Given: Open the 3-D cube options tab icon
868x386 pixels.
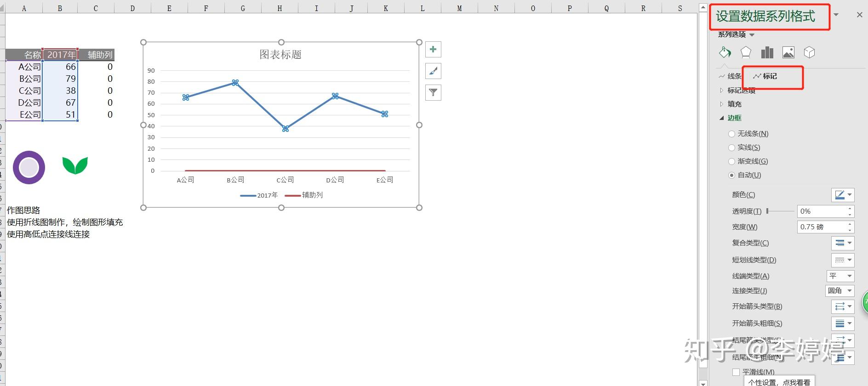Looking at the screenshot, I should [809, 52].
